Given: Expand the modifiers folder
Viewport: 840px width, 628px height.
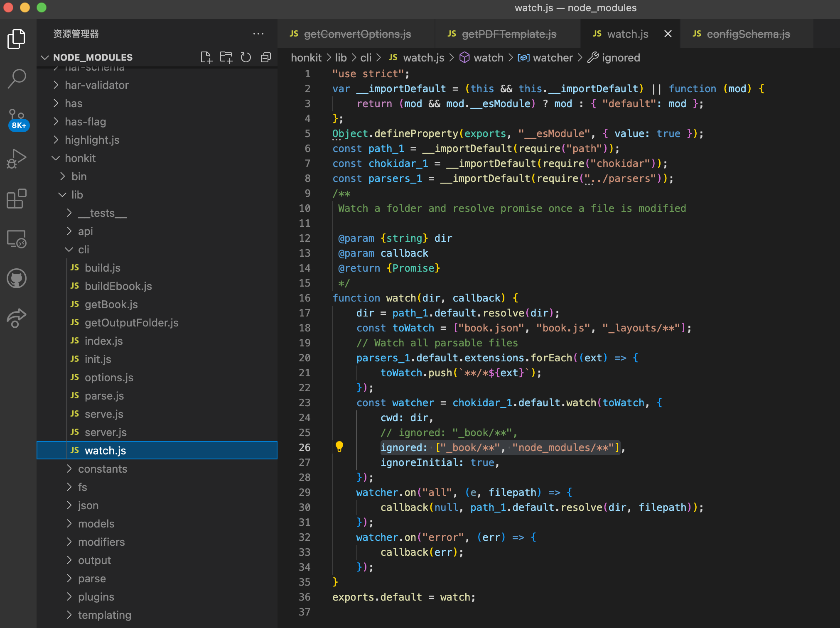Looking at the screenshot, I should 157,542.
